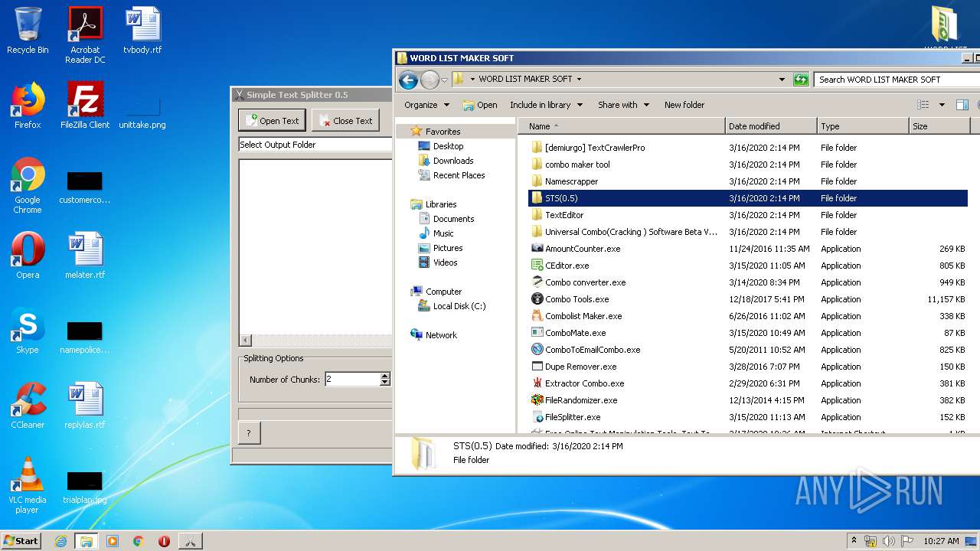Open Include in library menu

tap(546, 105)
